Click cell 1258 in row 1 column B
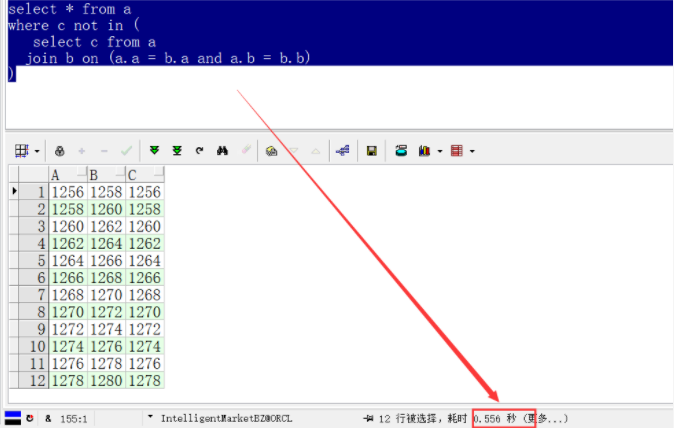Image resolution: width=674 pixels, height=428 pixels. (106, 192)
